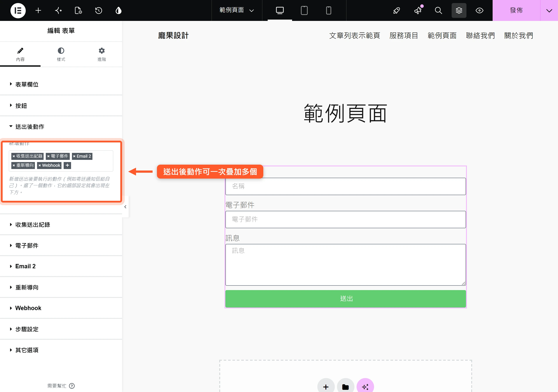Open the finder search icon

tap(438, 10)
